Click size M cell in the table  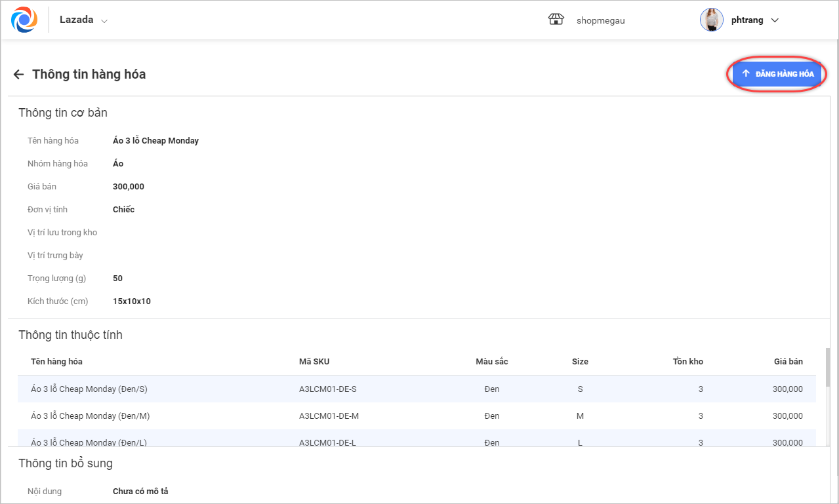pyautogui.click(x=580, y=416)
